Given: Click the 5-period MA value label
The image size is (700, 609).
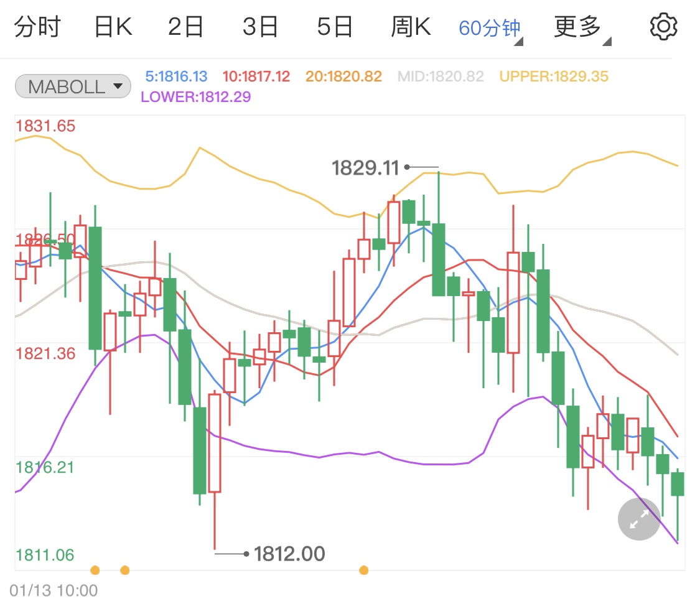Looking at the screenshot, I should click(176, 77).
